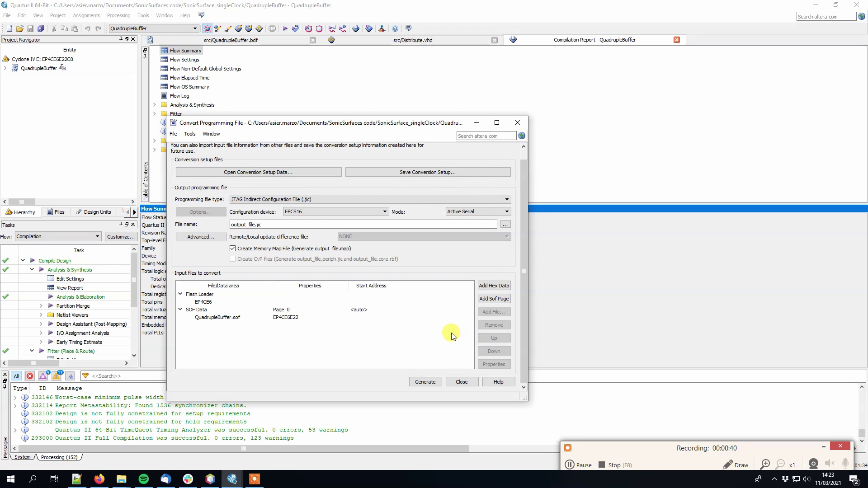The image size is (868, 488).
Task: Click the Generate button
Action: click(426, 381)
